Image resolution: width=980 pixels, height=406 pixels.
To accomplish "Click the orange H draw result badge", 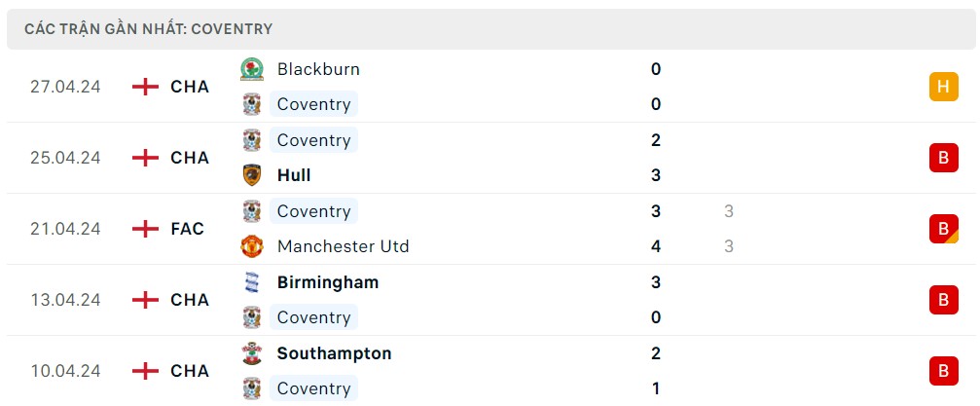I will click(x=942, y=87).
